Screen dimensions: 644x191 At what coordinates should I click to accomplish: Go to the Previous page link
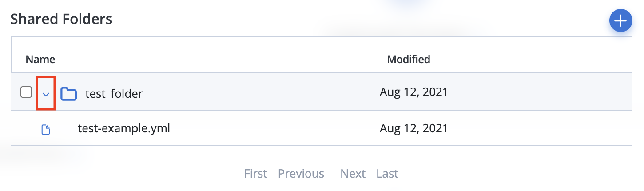(301, 173)
